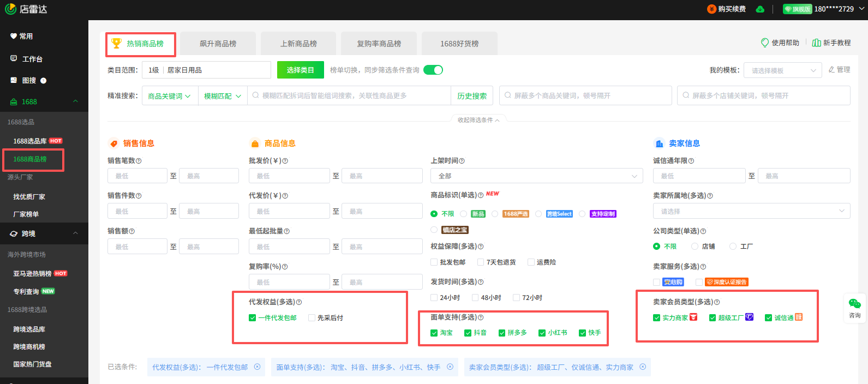Viewport: 868px width, 384px height.
Task: Uncheck the 抖音 checkbox
Action: [468, 333]
